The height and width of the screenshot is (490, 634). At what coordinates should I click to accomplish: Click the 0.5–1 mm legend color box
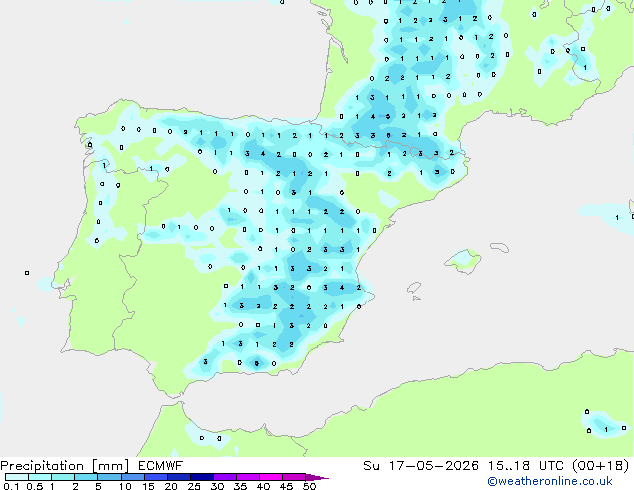(x=40, y=477)
